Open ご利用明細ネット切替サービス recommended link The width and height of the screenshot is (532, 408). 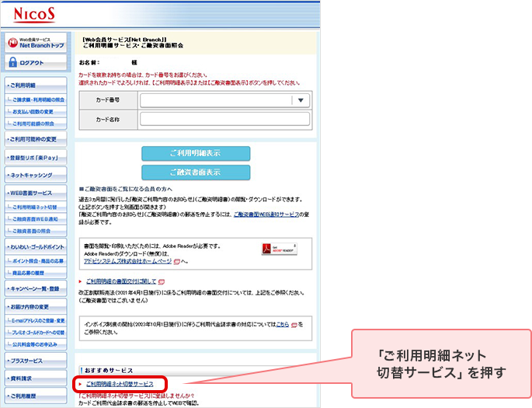[120, 384]
